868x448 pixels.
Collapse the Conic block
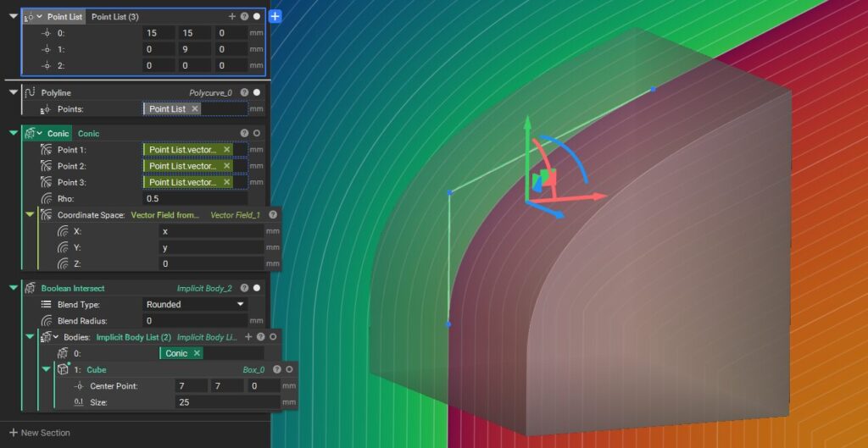click(x=13, y=134)
